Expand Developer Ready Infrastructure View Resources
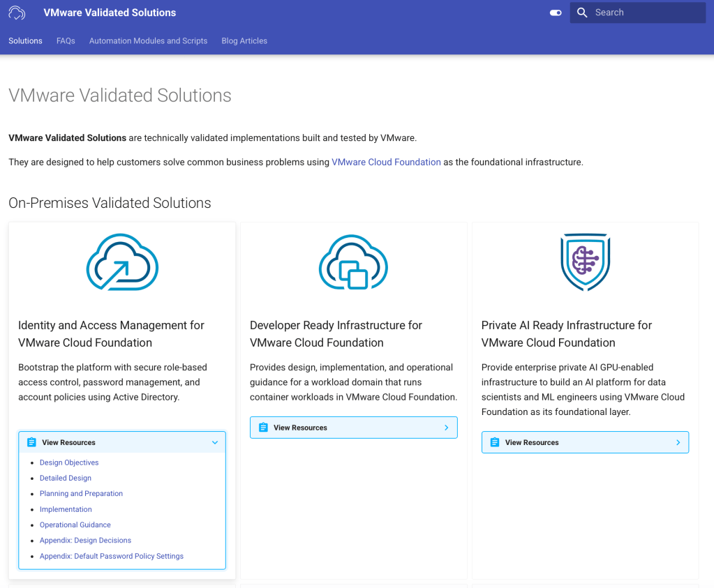Viewport: 714px width, 588px height. [x=446, y=428]
